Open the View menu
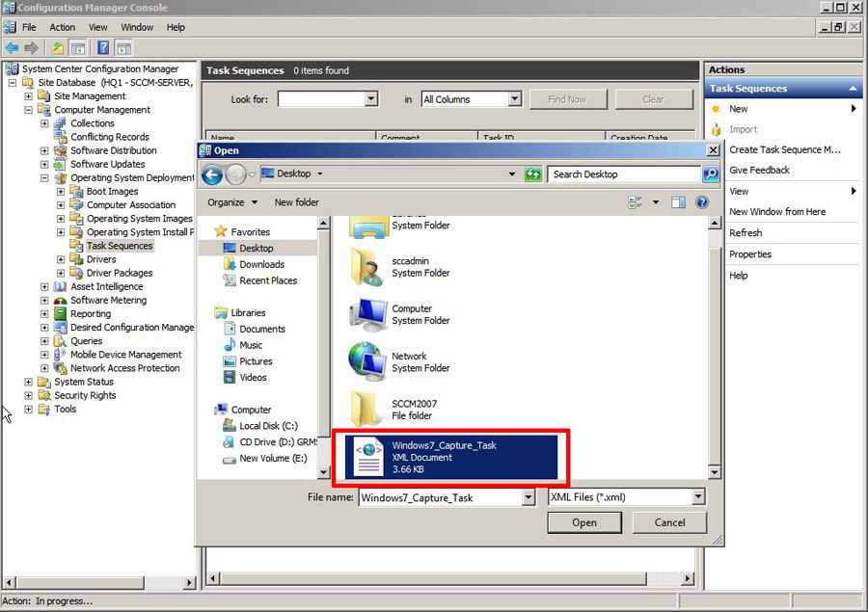 [x=98, y=27]
